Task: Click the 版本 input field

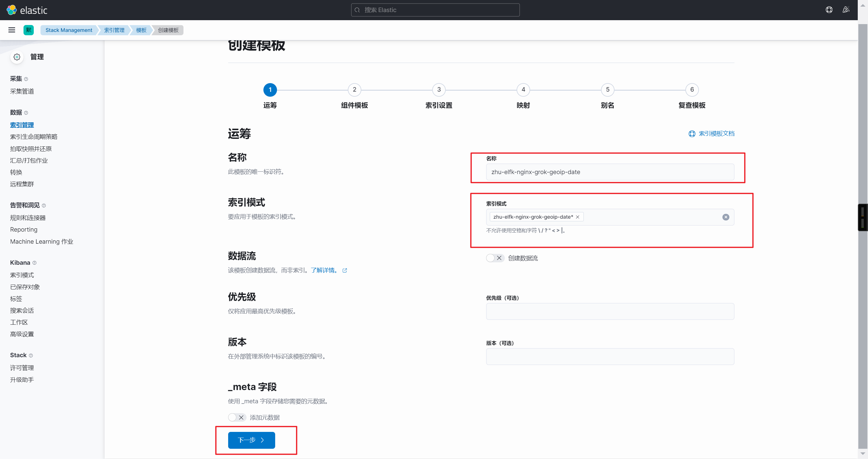Action: pyautogui.click(x=610, y=356)
